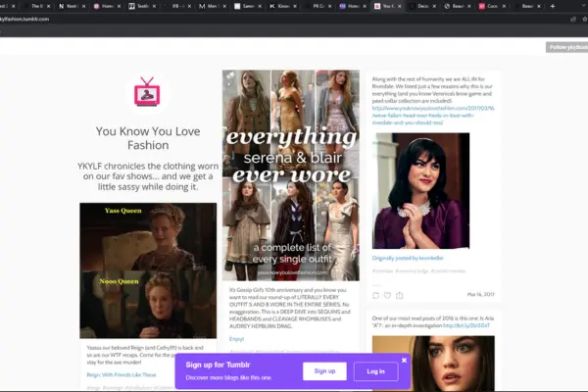This screenshot has width=588, height=392.
Task: Open the "Reign: With Friends Like These" link
Action: [122, 374]
